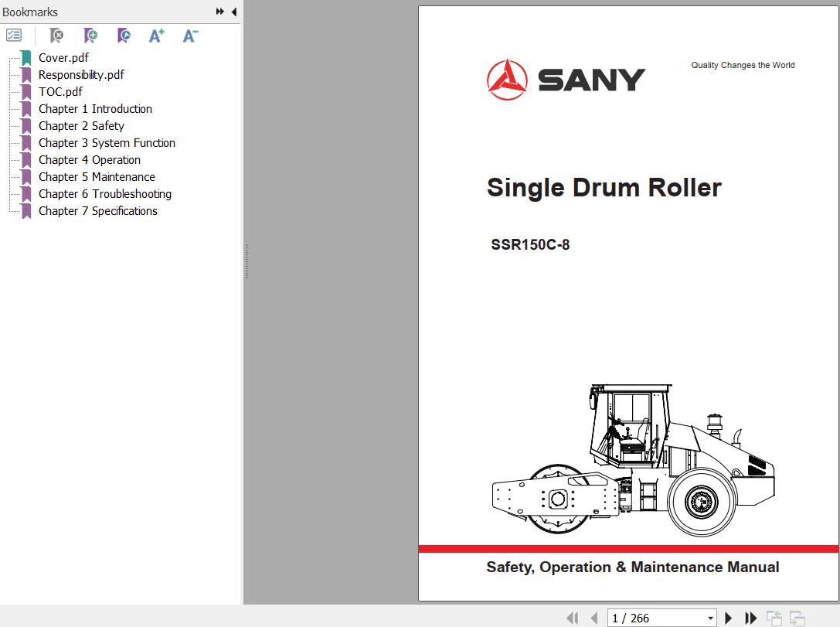Click the drum roller illustration
Screen dimensions: 840x627
coord(633,459)
